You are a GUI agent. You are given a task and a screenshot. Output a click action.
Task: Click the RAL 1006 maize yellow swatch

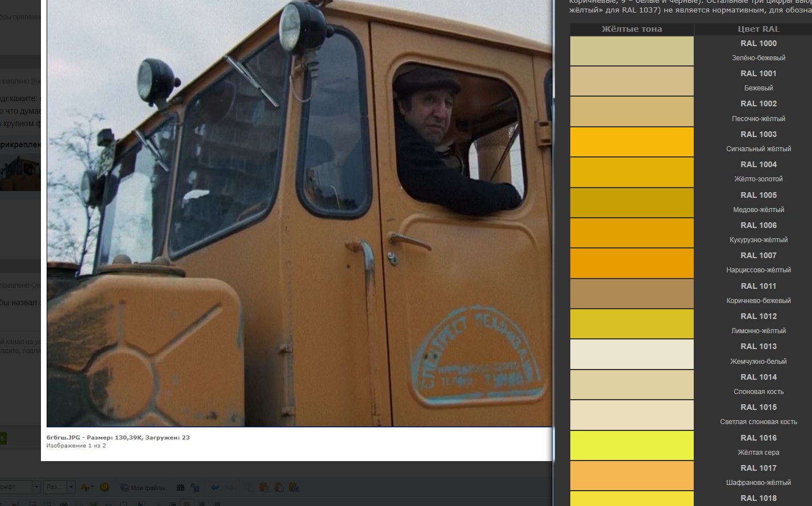(632, 233)
